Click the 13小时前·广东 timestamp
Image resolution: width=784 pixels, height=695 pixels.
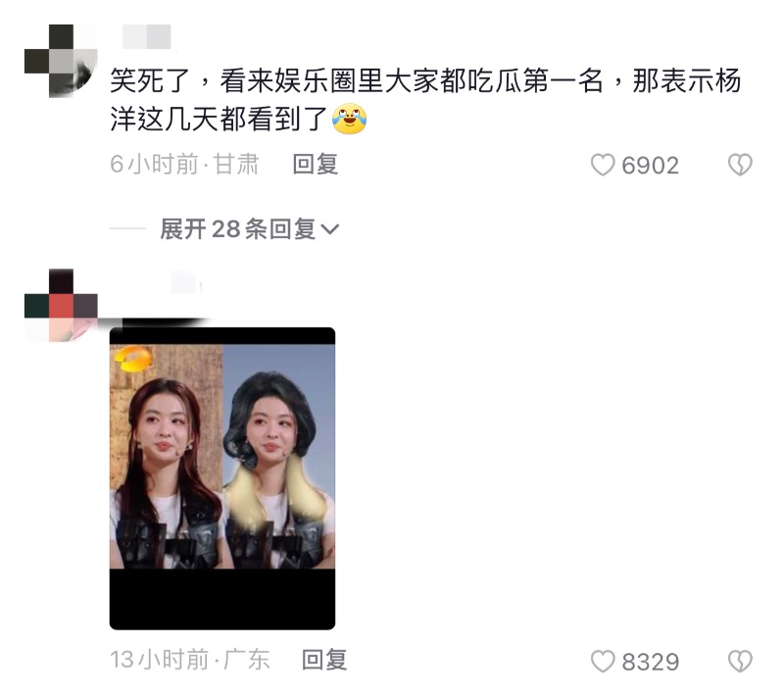(190, 660)
